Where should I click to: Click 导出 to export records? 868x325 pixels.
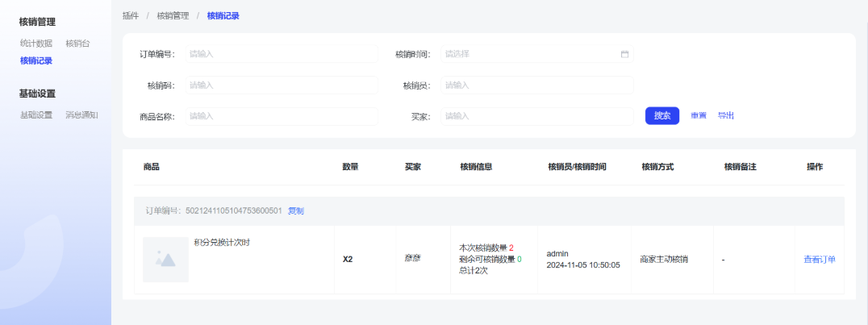point(726,116)
